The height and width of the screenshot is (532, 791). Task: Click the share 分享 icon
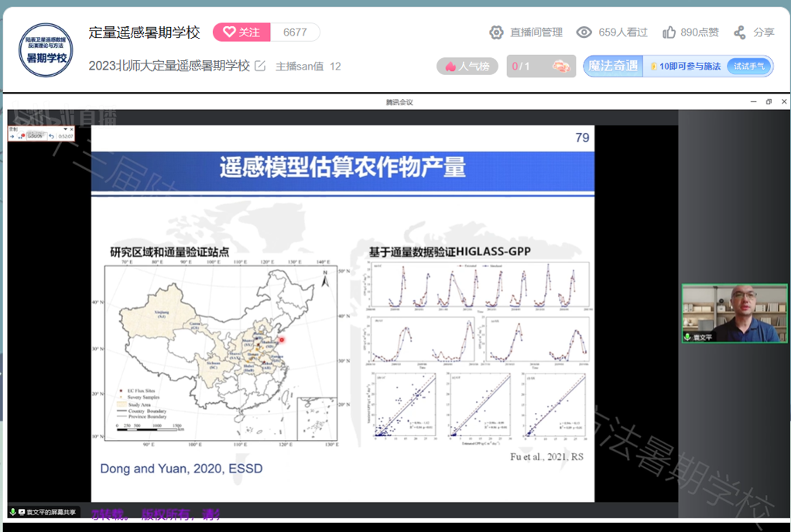[740, 32]
